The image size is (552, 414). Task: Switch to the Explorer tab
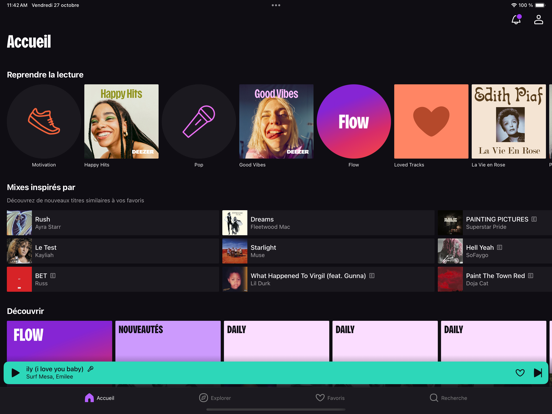pos(215,398)
